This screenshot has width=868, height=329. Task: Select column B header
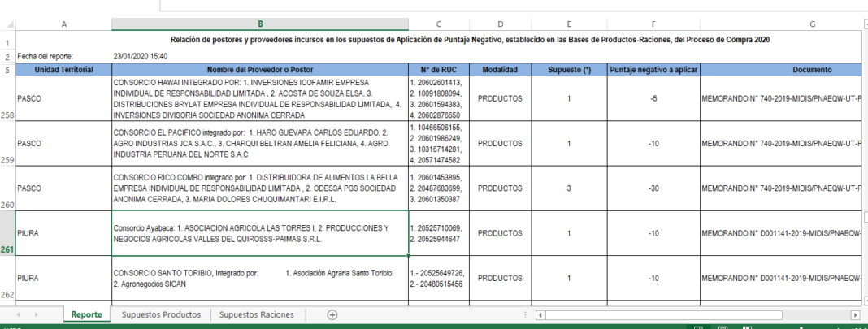[x=259, y=24]
